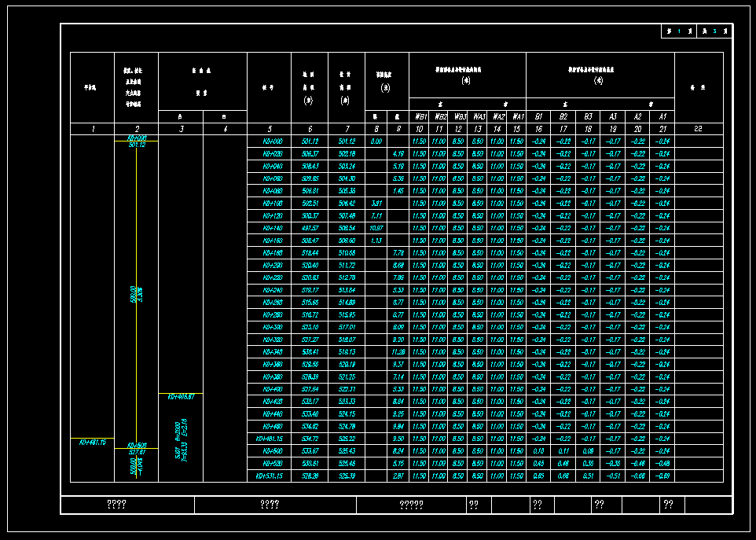The image size is (756, 540).
Task: Click ground elevation 501.12 in column 6
Action: 309,141
